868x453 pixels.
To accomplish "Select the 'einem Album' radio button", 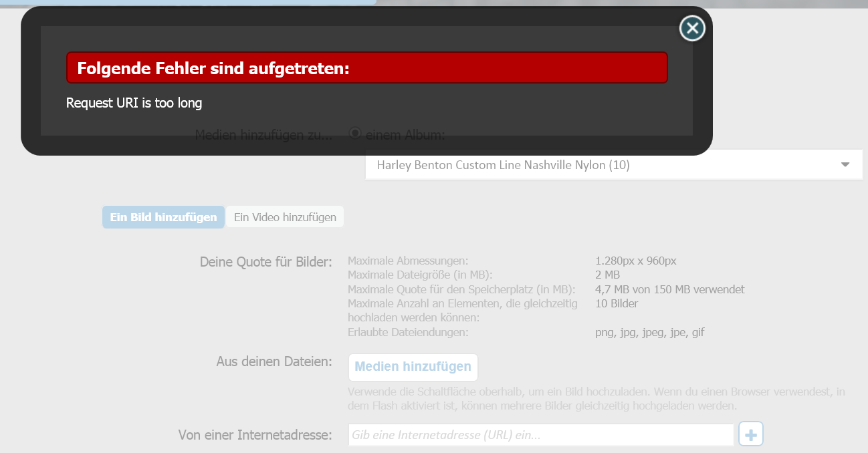I will (x=356, y=133).
